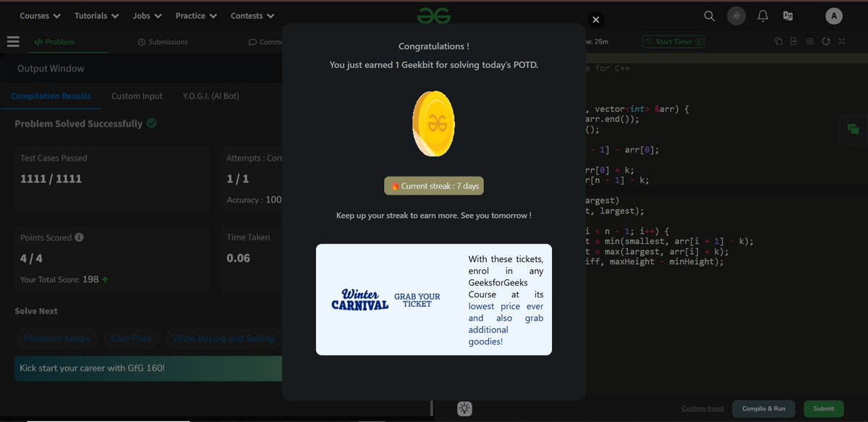Select the Custom Input tab
This screenshot has width=868, height=422.
coord(137,96)
